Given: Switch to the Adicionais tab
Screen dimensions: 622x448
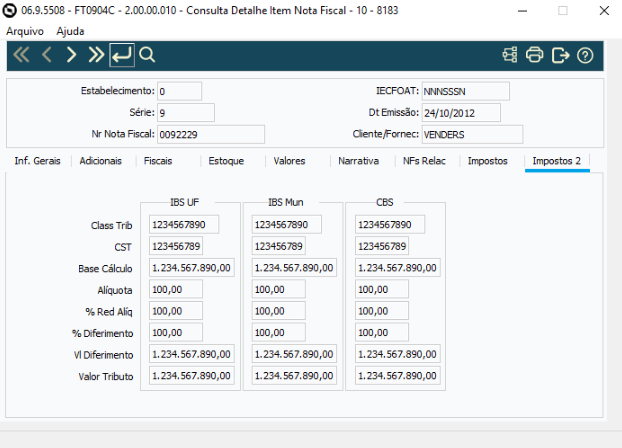Looking at the screenshot, I should tap(100, 161).
